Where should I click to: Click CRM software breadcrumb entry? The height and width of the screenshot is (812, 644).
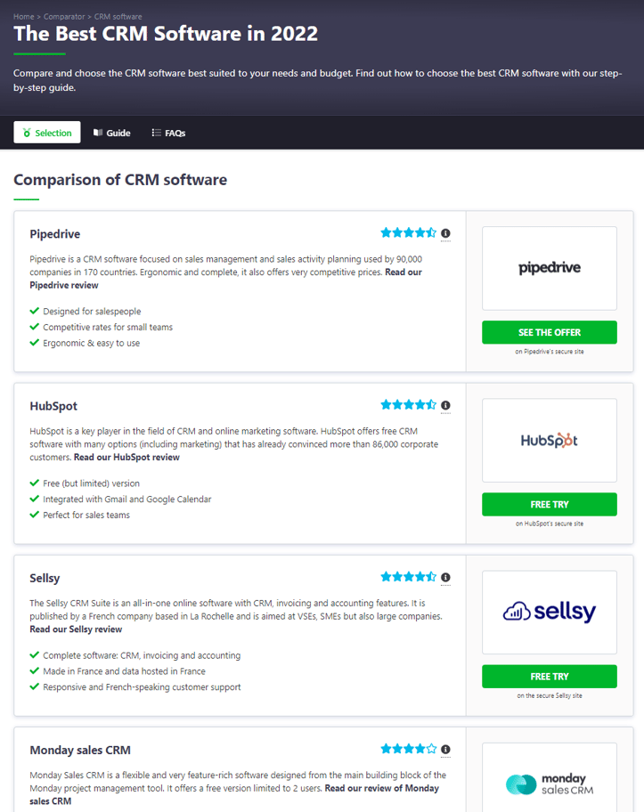[x=118, y=17]
